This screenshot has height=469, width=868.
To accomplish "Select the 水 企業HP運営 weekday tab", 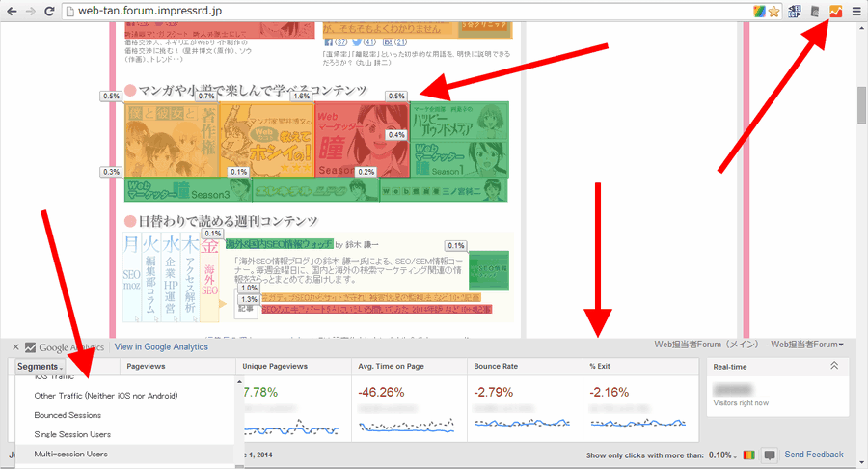I will pos(171,277).
